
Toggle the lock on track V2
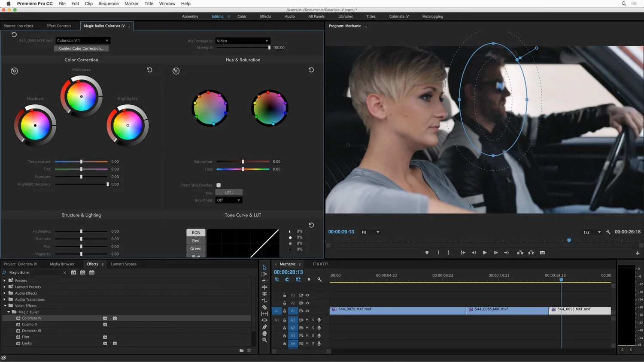[284, 303]
